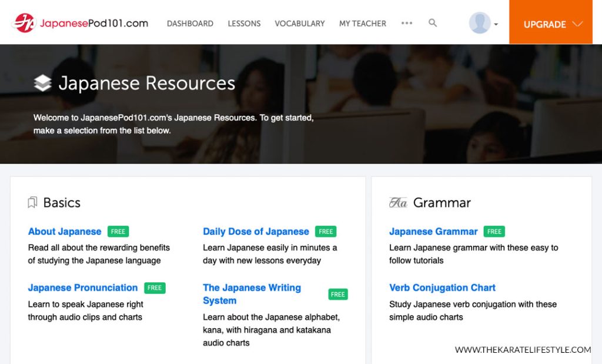Click the 'Welcome to JapanesePod101.com's Japanese Resources' text

pos(173,124)
